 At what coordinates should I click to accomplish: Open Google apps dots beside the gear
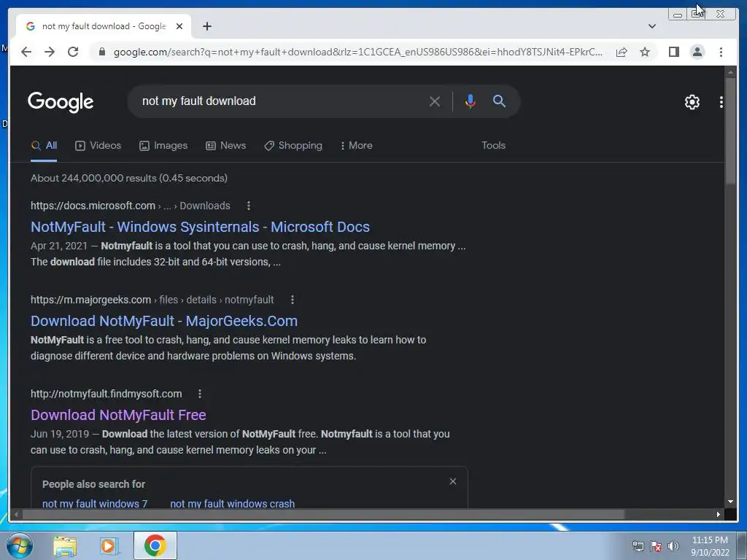click(x=721, y=102)
